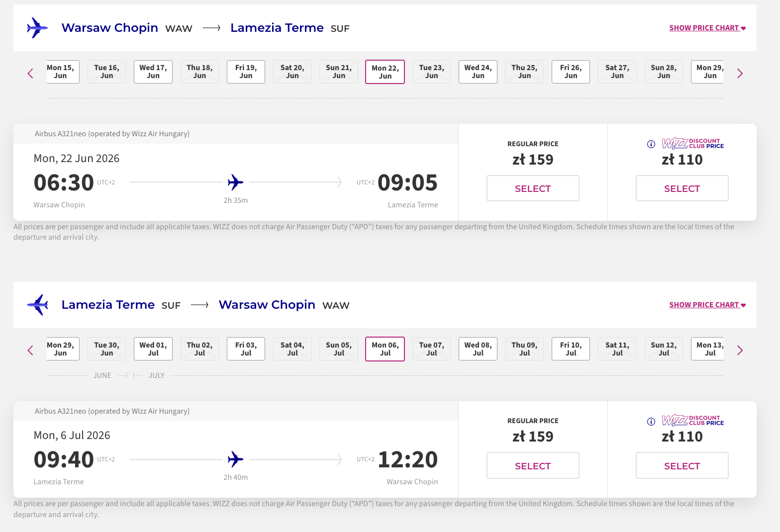Screen dimensions: 780x532
Task: Click info icon beside return Discount Club price
Action: click(x=651, y=422)
